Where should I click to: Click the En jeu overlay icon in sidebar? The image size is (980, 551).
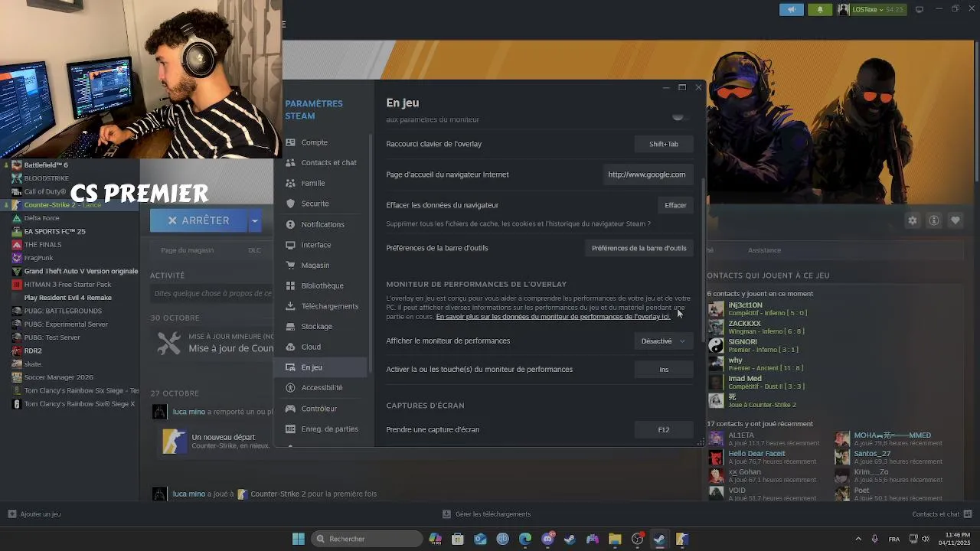[290, 367]
